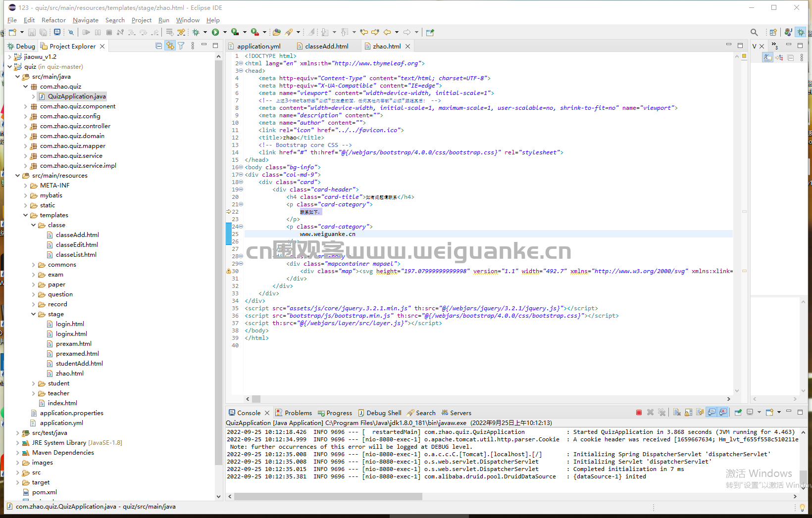Screen dimensions: 812x518
Task: Open the Debug launch history dropdown
Action: (205, 32)
